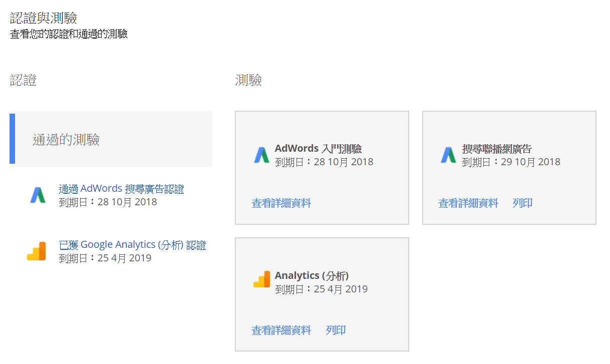Image resolution: width=610 pixels, height=364 pixels.
Task: Click Analytics card expiry 25 4月 2019
Action: [321, 289]
